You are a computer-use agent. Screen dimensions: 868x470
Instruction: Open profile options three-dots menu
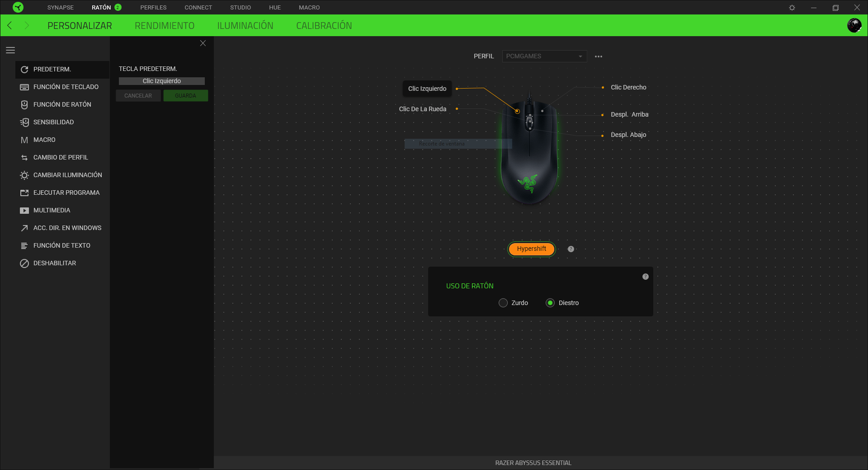tap(599, 56)
